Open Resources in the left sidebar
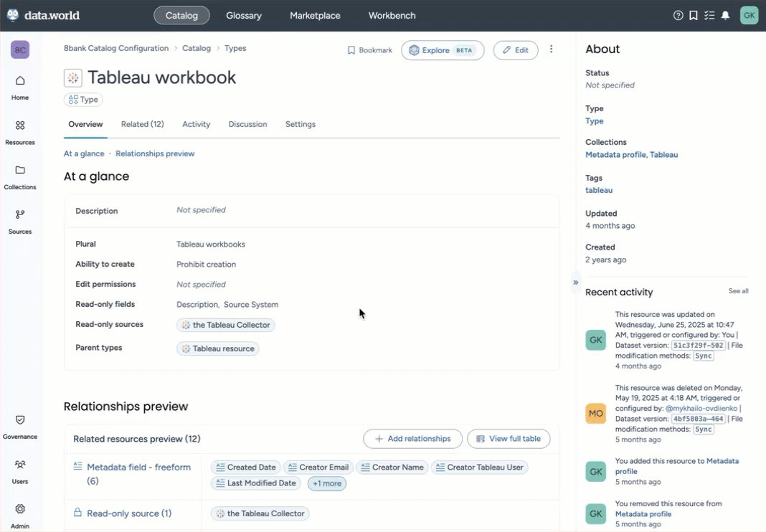The height and width of the screenshot is (532, 766). point(20,132)
